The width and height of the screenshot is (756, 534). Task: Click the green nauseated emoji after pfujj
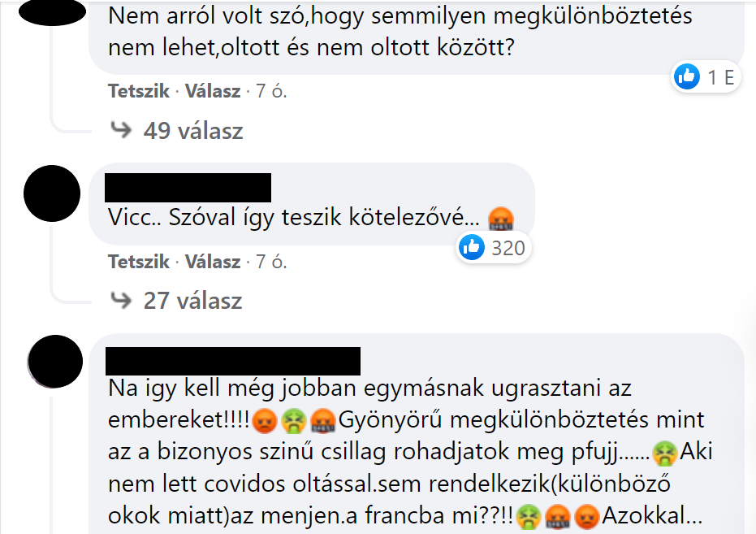point(665,454)
